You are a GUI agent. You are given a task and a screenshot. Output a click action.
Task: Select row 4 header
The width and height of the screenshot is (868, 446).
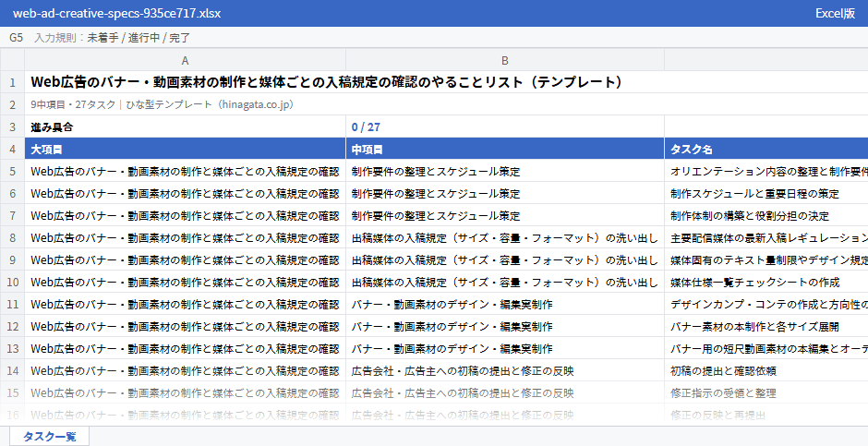click(12, 149)
